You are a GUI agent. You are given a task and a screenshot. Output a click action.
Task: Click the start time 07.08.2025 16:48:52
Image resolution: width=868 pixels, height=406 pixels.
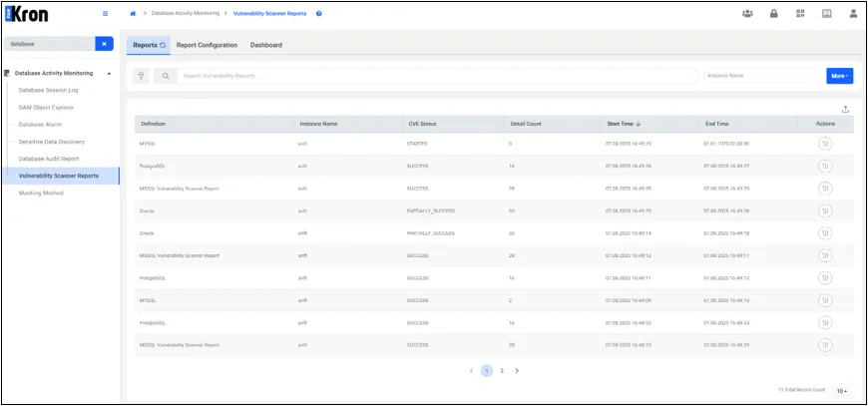[x=629, y=322]
